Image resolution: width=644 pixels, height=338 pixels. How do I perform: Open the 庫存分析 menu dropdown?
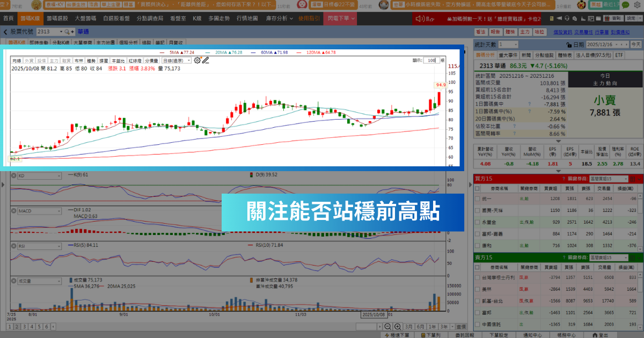279,18
